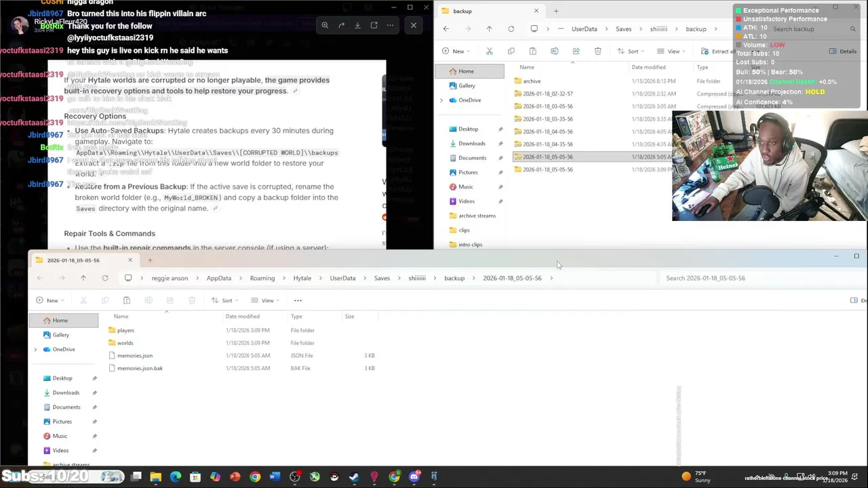Open View dropdown in backup window toolbar

click(x=673, y=52)
